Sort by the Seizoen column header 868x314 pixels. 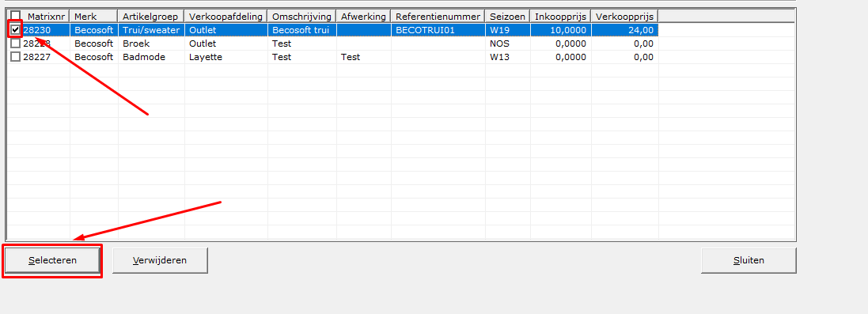click(508, 17)
